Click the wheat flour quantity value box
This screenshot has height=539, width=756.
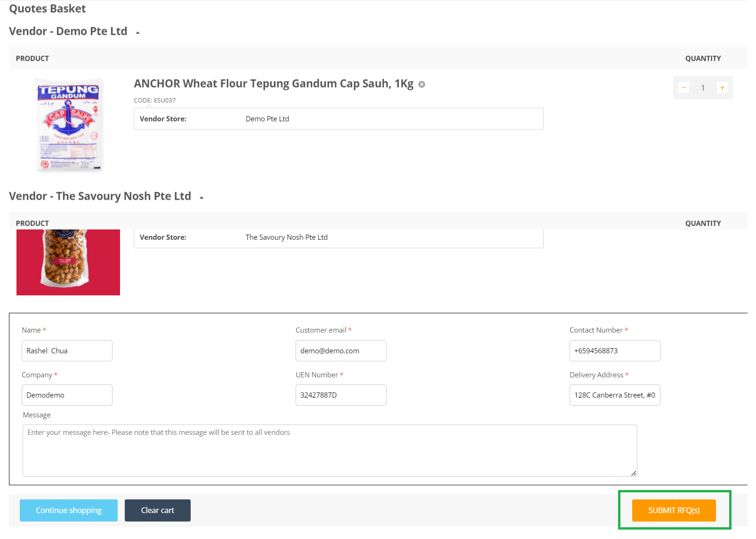pyautogui.click(x=703, y=88)
